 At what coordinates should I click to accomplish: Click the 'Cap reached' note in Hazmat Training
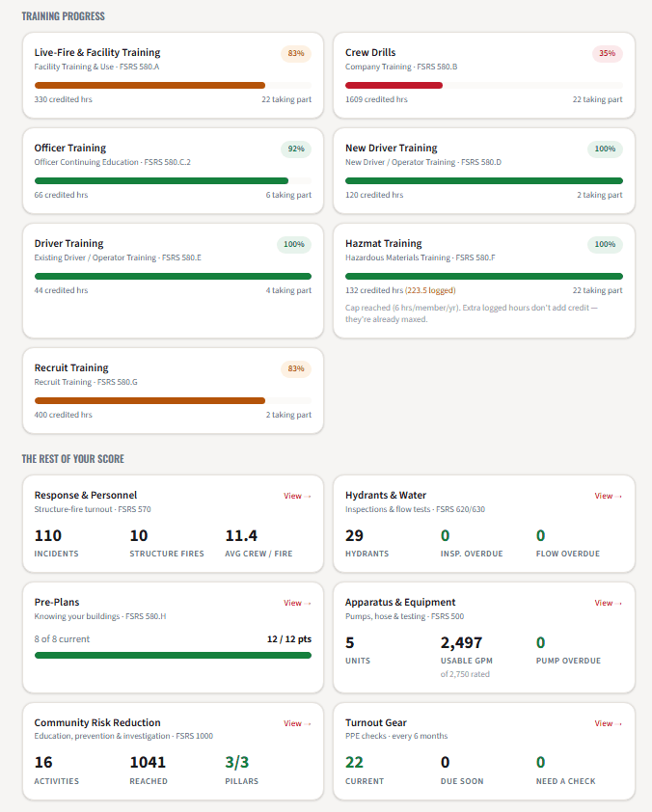click(x=472, y=313)
